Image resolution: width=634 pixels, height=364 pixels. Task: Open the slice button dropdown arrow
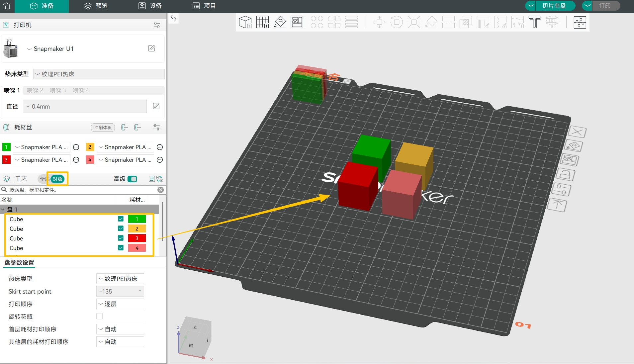click(x=530, y=6)
